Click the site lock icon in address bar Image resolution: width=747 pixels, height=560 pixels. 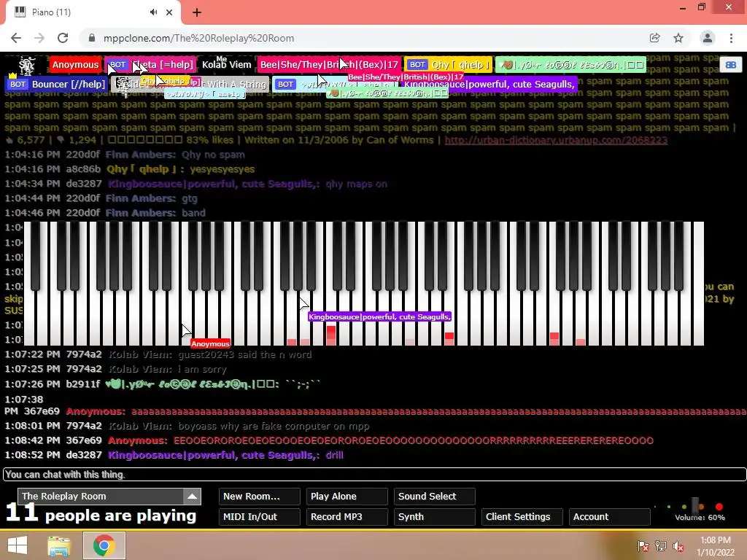[x=92, y=38]
